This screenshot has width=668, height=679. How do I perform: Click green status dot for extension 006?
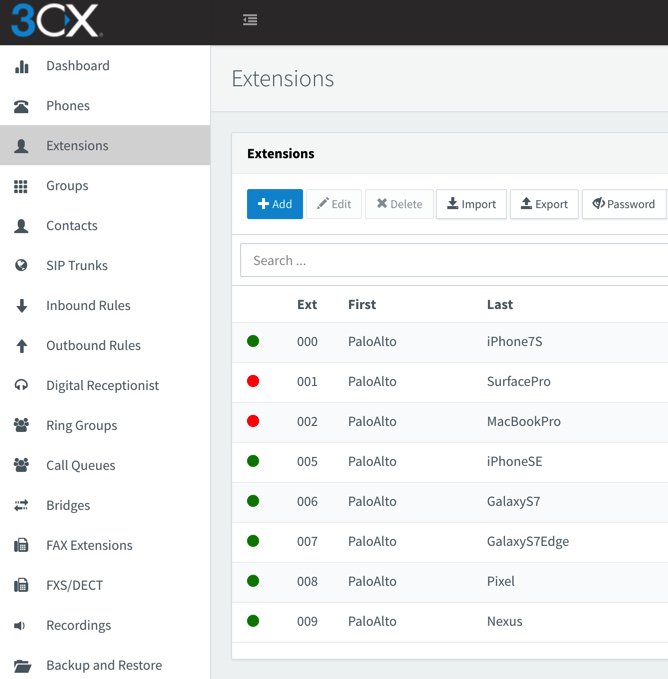(x=253, y=501)
